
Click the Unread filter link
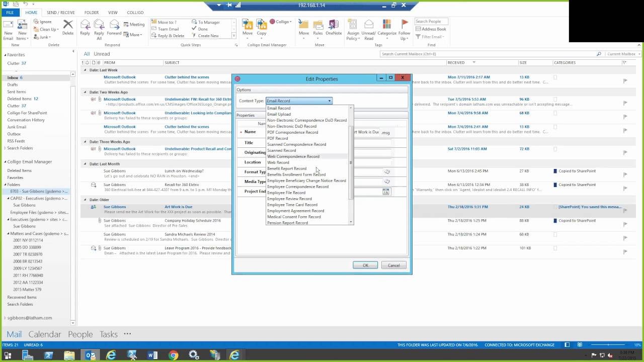point(102,54)
